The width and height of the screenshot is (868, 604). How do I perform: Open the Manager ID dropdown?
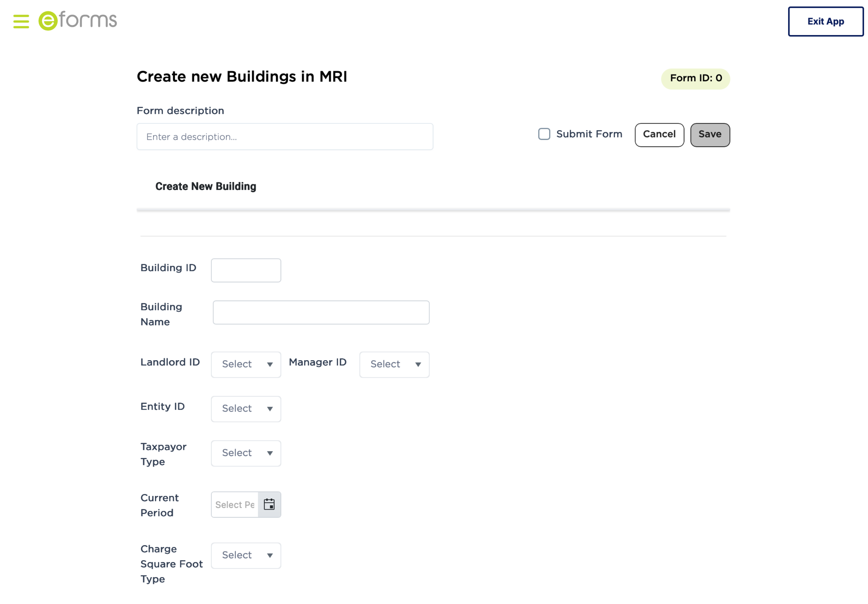(x=394, y=364)
